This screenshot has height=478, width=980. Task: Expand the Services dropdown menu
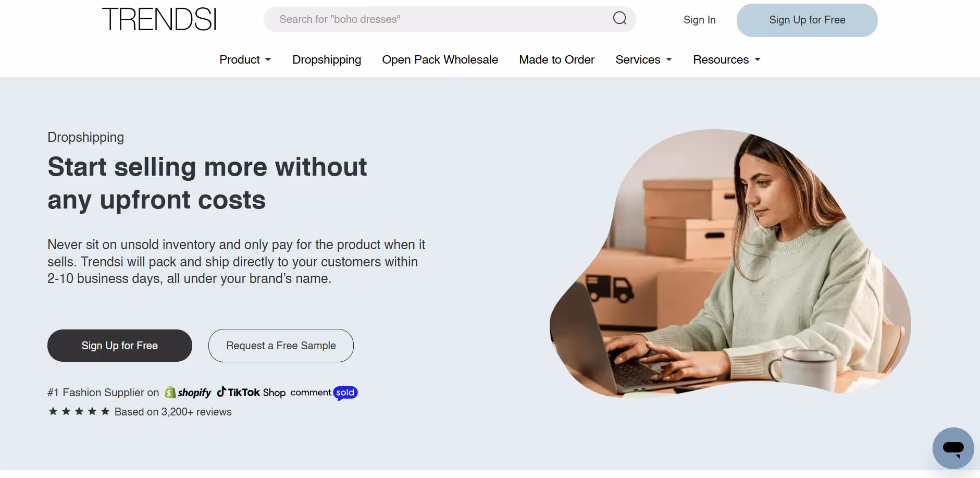pyautogui.click(x=643, y=59)
